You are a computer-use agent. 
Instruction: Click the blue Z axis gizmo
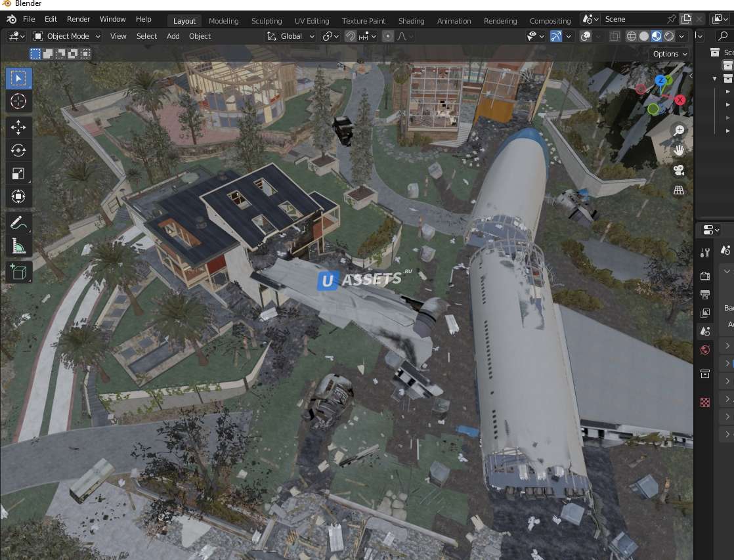660,81
